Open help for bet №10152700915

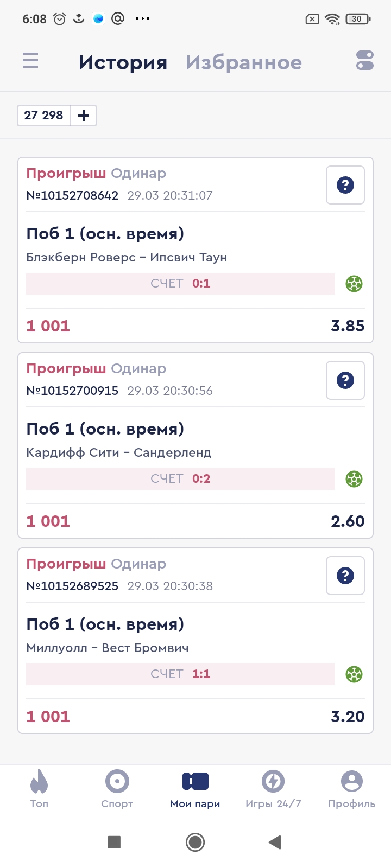coord(345,381)
